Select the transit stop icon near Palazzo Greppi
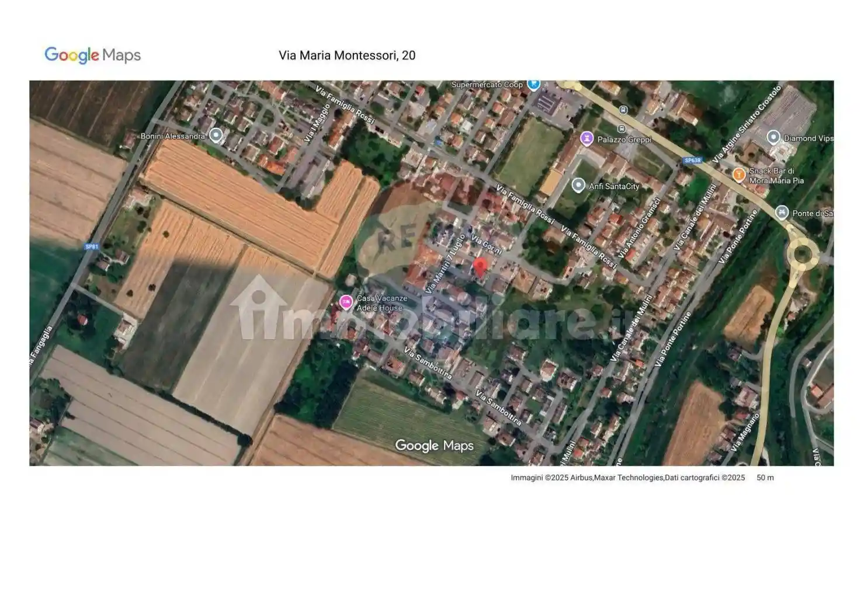Screen dimensions: 868x613 (622, 128)
